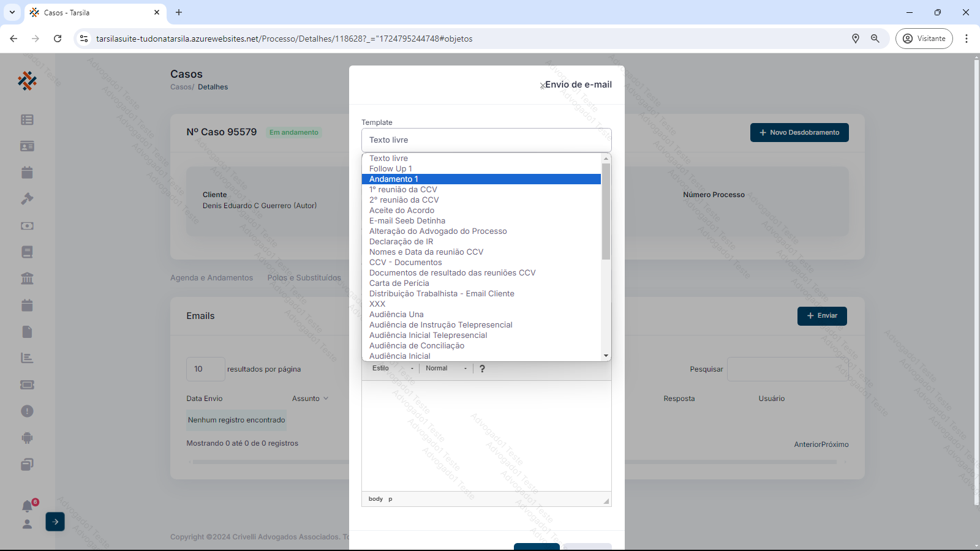Screen dimensions: 980x551
Task: Click the editor help question mark icon
Action: [482, 369]
